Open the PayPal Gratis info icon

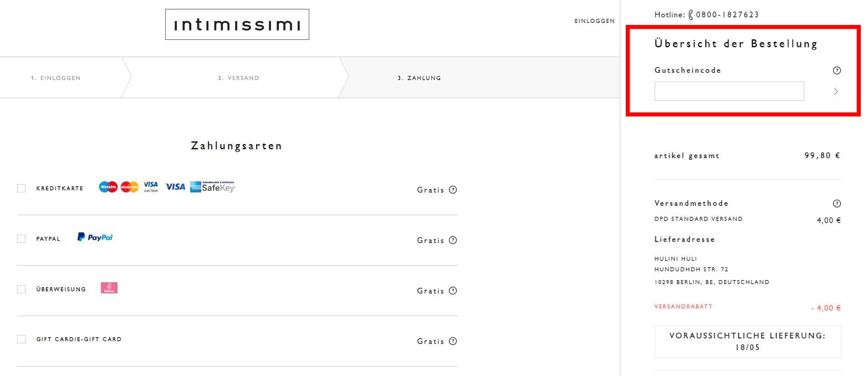pyautogui.click(x=453, y=240)
